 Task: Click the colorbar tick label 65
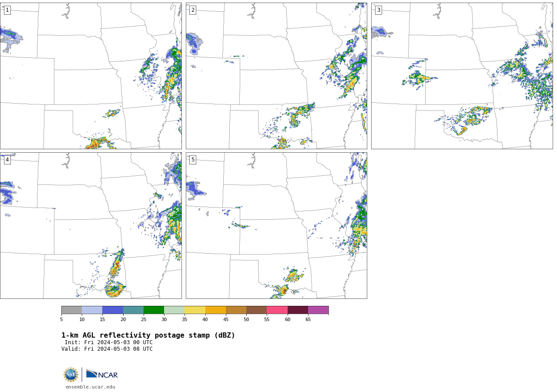308,320
